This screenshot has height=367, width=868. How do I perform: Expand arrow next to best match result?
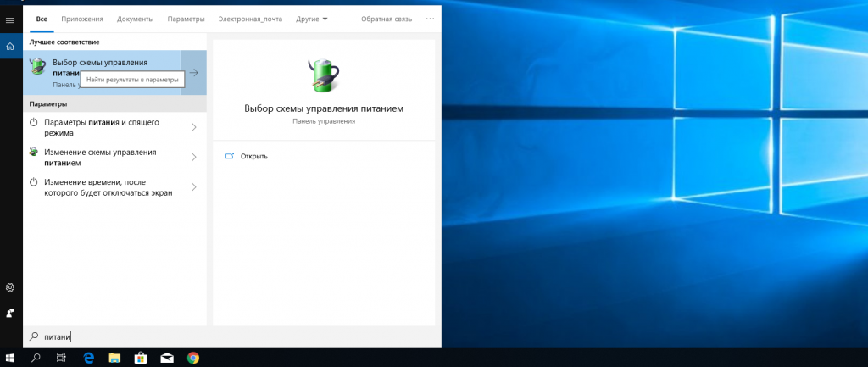coord(194,73)
